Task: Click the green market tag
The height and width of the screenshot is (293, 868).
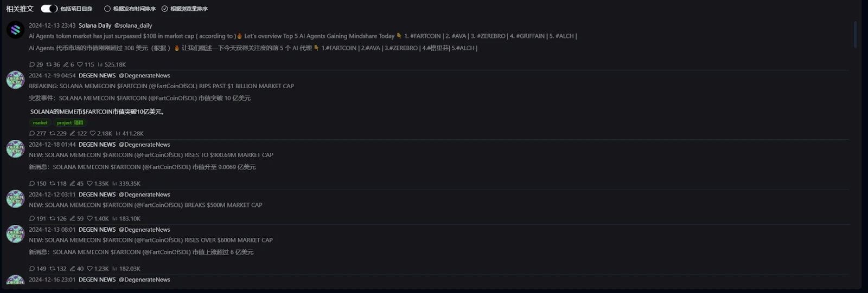Action: point(40,123)
